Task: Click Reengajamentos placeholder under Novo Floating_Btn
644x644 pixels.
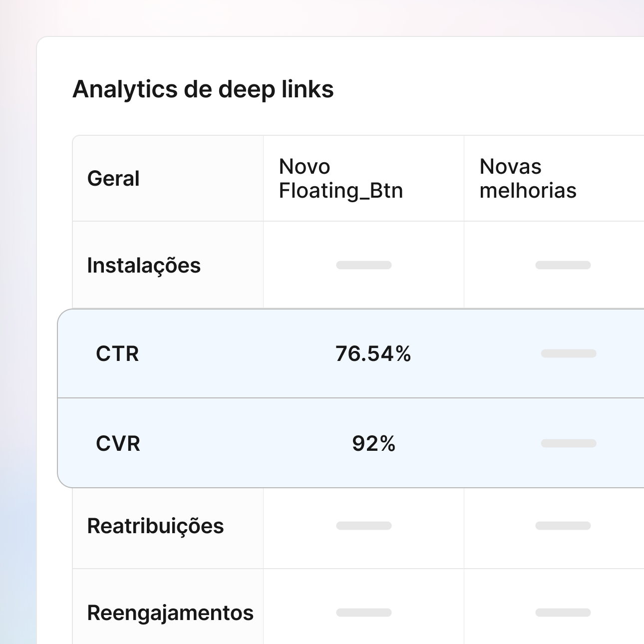Action: [364, 613]
